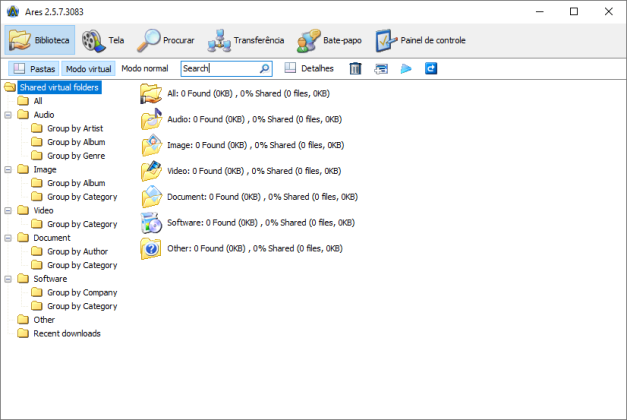Viewport: 627px width, 420px height.
Task: Maximize the Ares window
Action: click(x=574, y=12)
